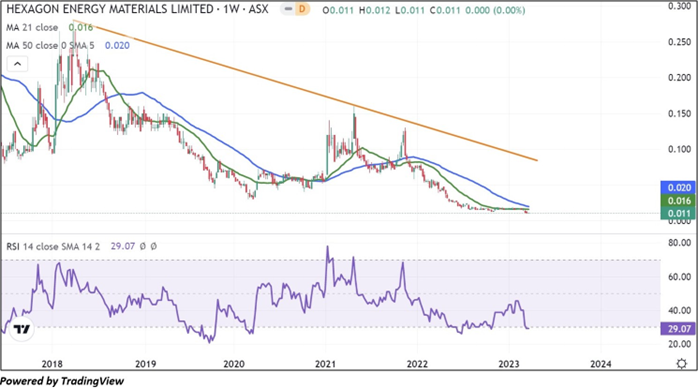Collapse the indicator legend chevron
This screenshot has width=698, height=388.
[x=17, y=64]
